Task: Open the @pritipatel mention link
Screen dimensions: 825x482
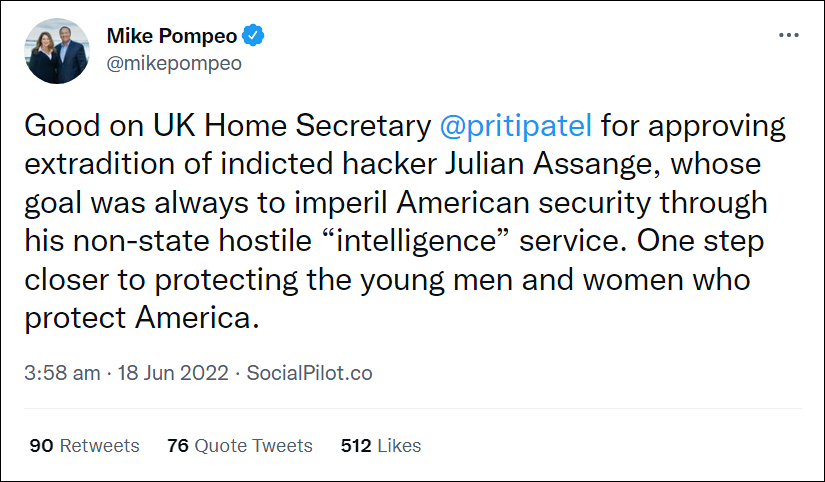Action: [516, 126]
